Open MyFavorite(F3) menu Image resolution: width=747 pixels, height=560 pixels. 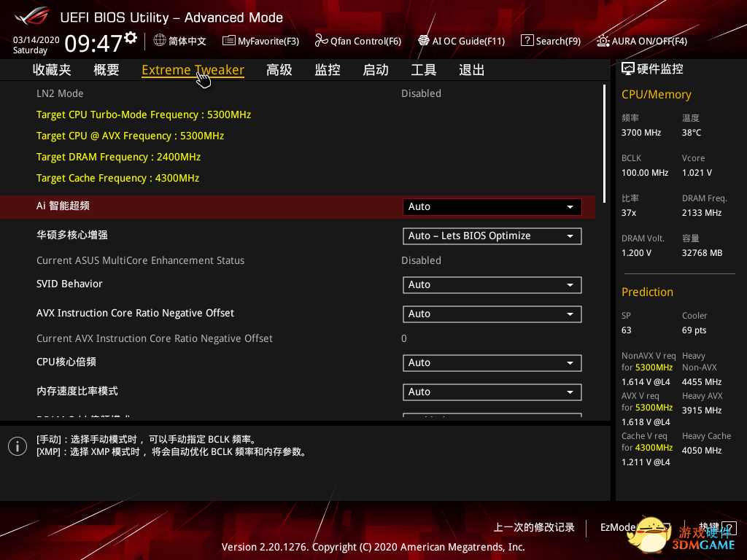click(260, 41)
